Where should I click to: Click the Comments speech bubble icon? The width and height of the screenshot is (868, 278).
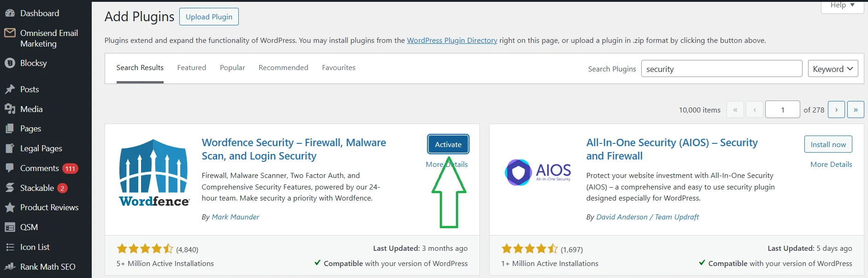[10, 168]
